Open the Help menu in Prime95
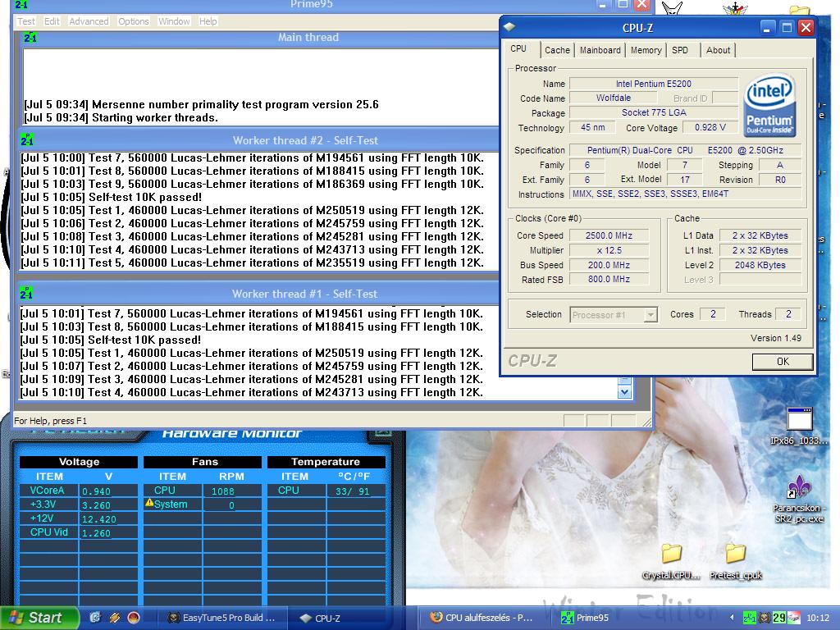The image size is (840, 630). pyautogui.click(x=208, y=21)
